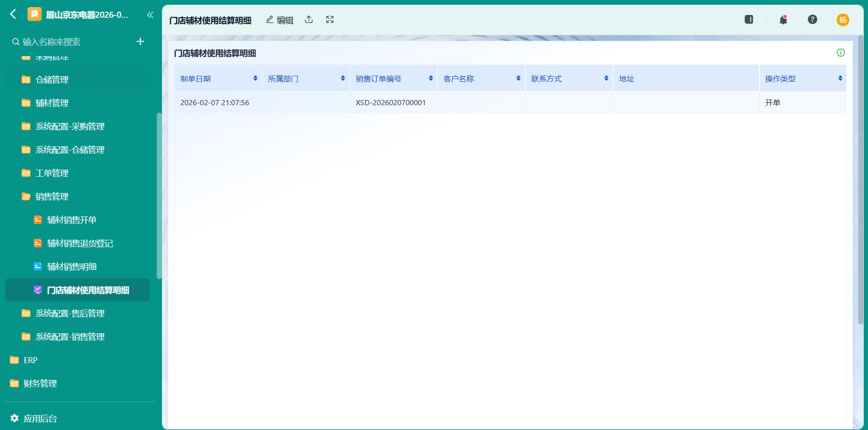Click the fullscreen expand icon
868x430 pixels.
(330, 20)
